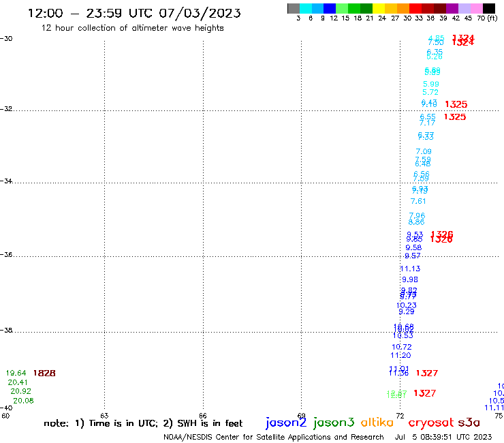Image resolution: width=504 pixels, height=443 pixels.
Task: Click the jason2 legend label
Action: [x=286, y=423]
